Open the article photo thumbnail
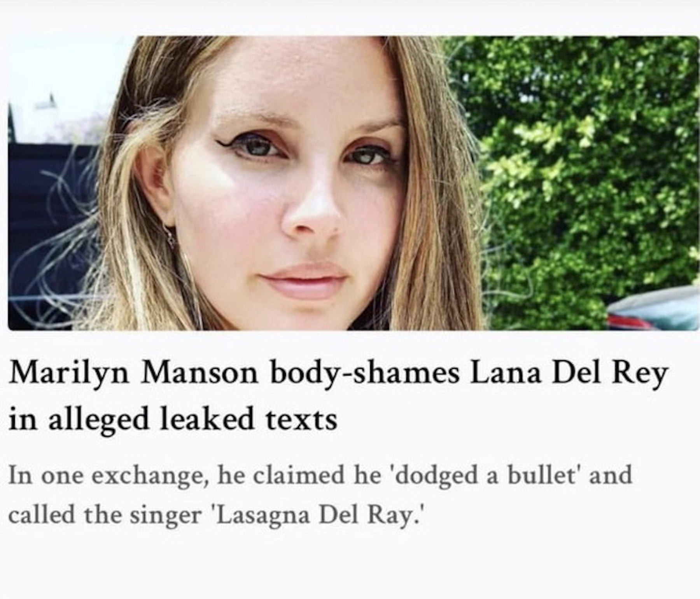Viewport: 700px width, 599px height. 353,183
